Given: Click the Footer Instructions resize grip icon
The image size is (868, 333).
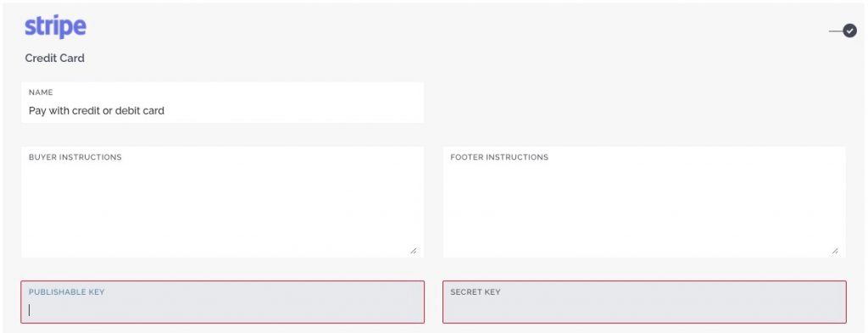Looking at the screenshot, I should [835, 251].
